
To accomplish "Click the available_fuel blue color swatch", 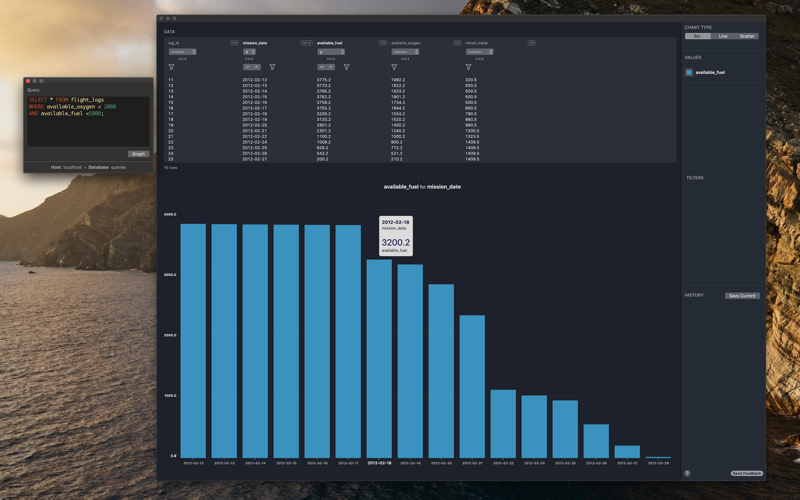I will (689, 72).
